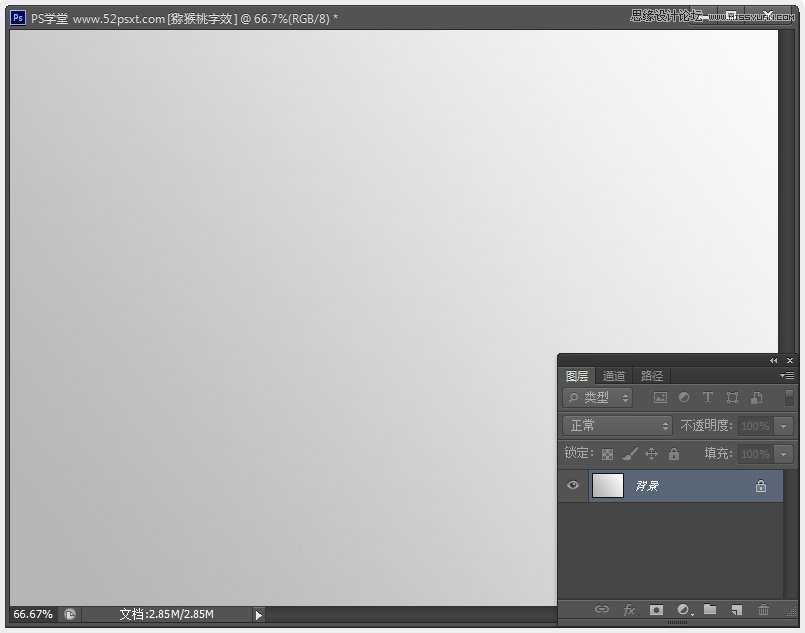Viewport: 805px width, 633px height.
Task: Switch to the 通道 channels tab
Action: (x=613, y=375)
